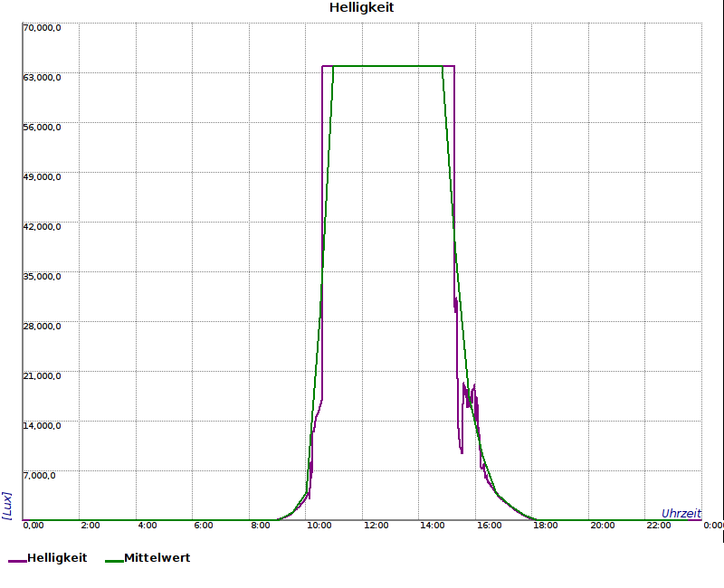Click the 14:00 time tick label
This screenshot has width=724, height=588.
[433, 526]
